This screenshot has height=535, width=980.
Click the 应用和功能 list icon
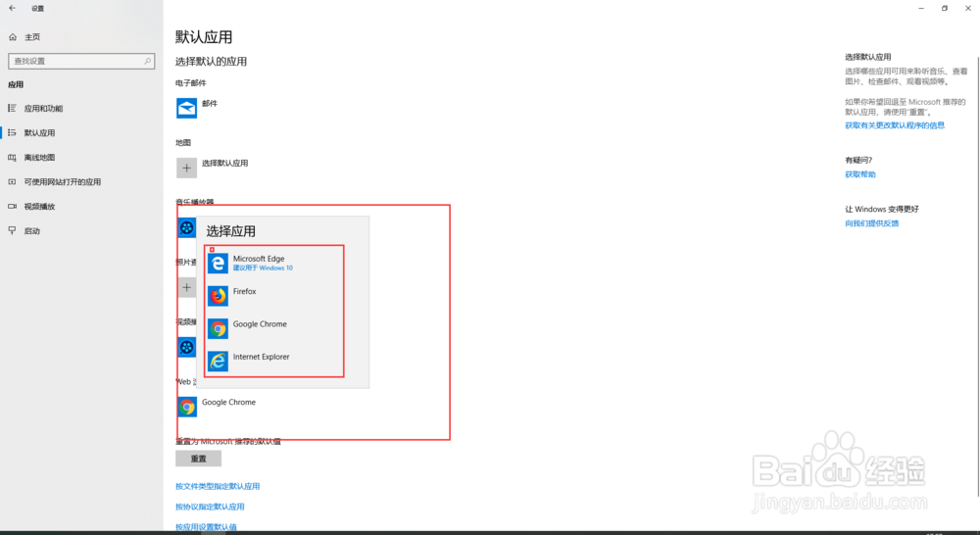click(x=12, y=108)
